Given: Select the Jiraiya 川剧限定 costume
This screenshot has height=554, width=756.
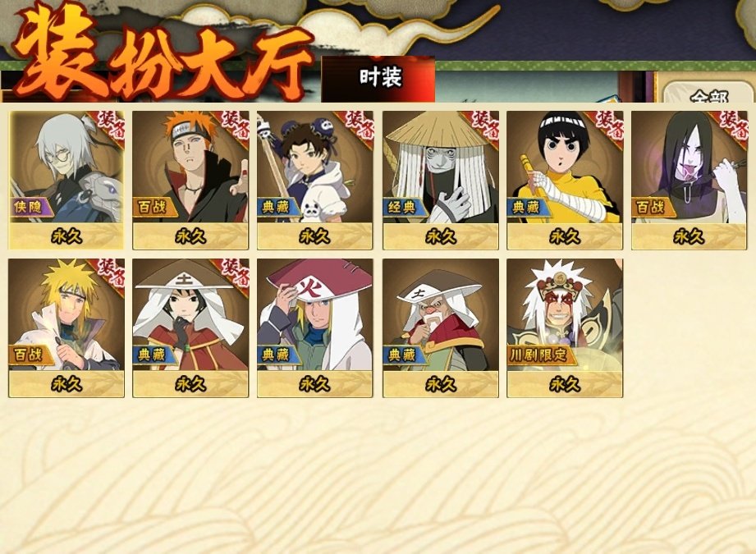Looking at the screenshot, I should (565, 327).
